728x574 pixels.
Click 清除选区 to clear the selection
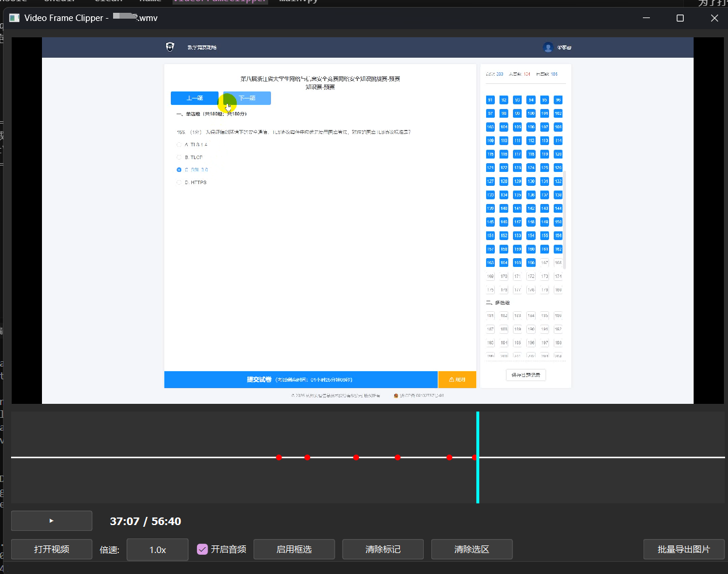(x=472, y=549)
